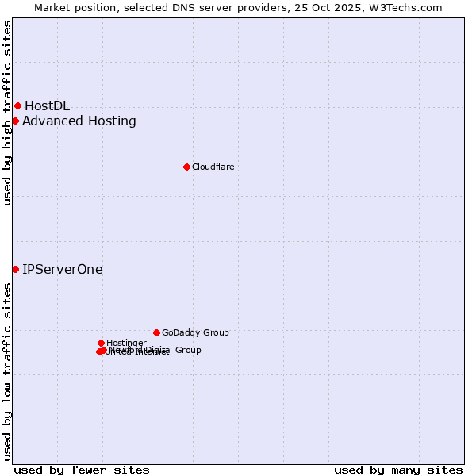
Task: Click the 'Group' word of Newfold Digital Group
Action: [x=187, y=350]
